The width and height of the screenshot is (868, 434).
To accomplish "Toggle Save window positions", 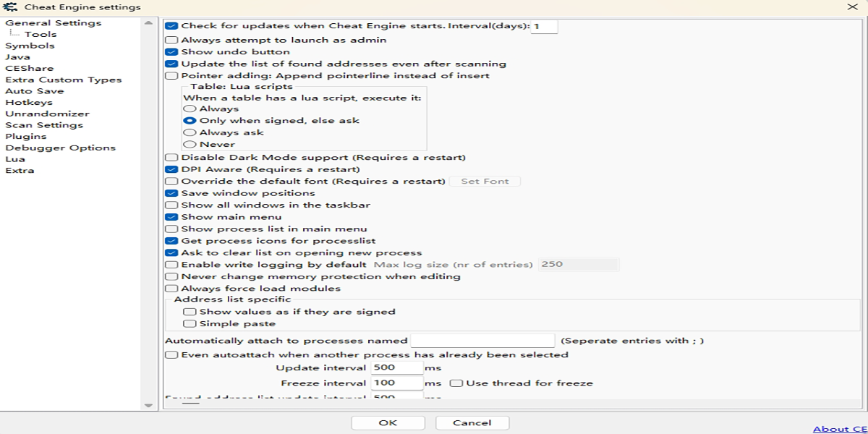I will click(x=171, y=193).
